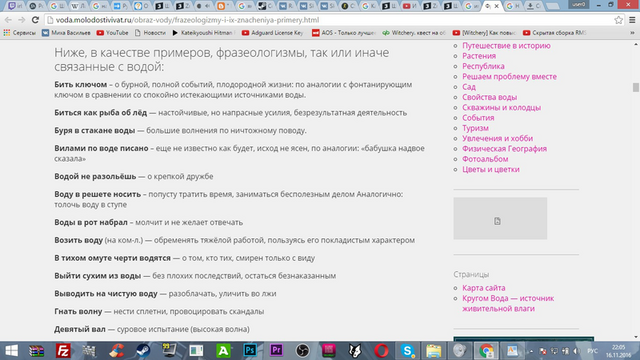Viewport: 640px width, 360px height.
Task: Expand the hidden bookmarks overflow chevron
Action: pyautogui.click(x=632, y=33)
